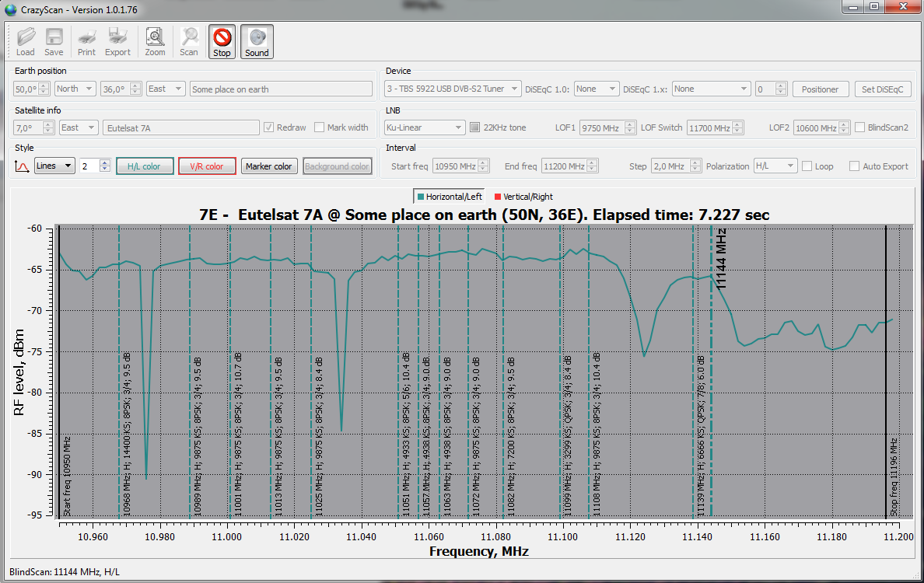Open the satellite East direction dropdown
This screenshot has width=924, height=583.
79,127
